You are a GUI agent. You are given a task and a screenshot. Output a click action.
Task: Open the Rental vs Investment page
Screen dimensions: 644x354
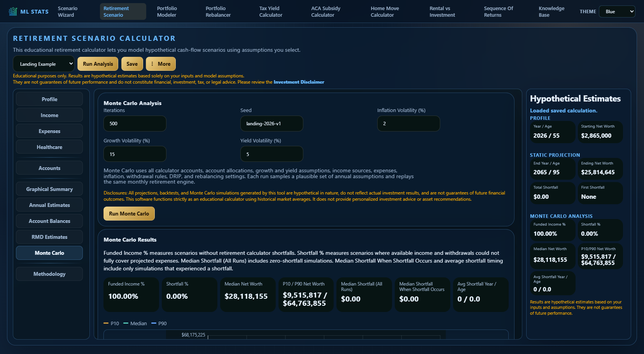442,12
